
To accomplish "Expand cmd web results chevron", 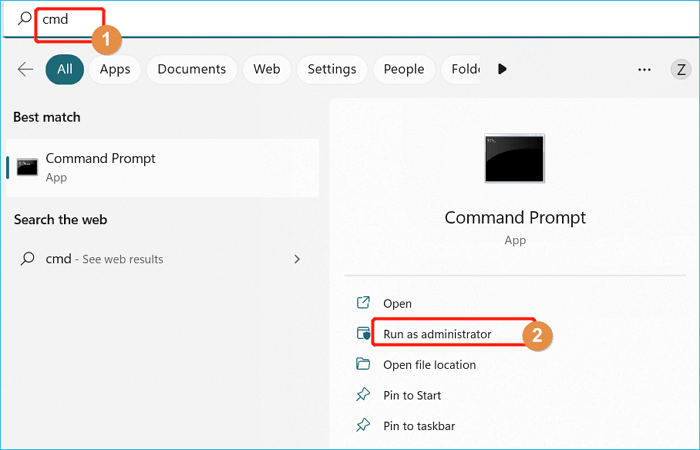I will click(297, 259).
